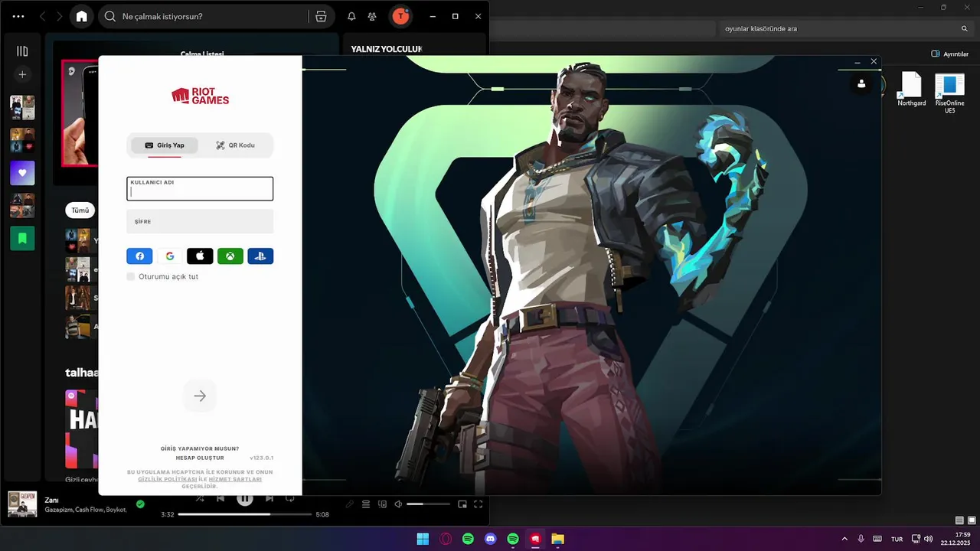980x551 pixels.
Task: Open Discord from the taskbar
Action: coord(491,539)
